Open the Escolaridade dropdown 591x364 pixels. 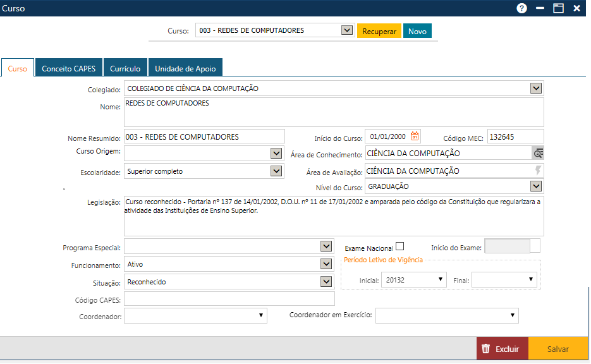click(x=276, y=171)
